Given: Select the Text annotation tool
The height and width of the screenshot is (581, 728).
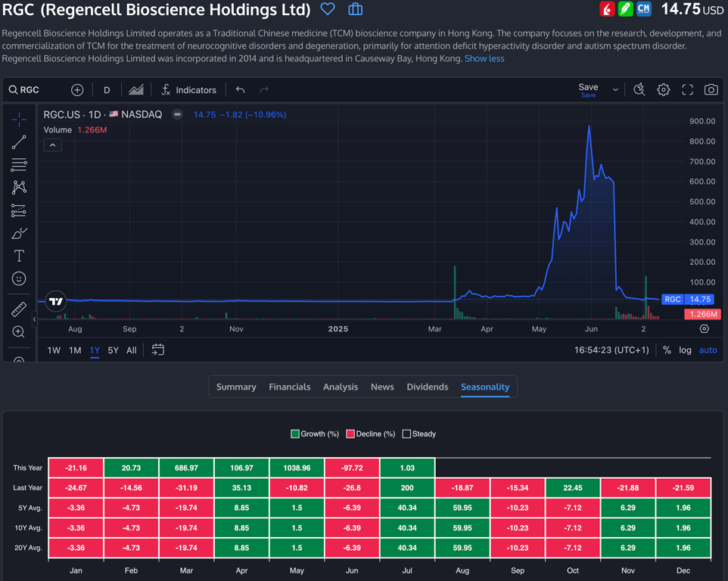Looking at the screenshot, I should (x=19, y=256).
